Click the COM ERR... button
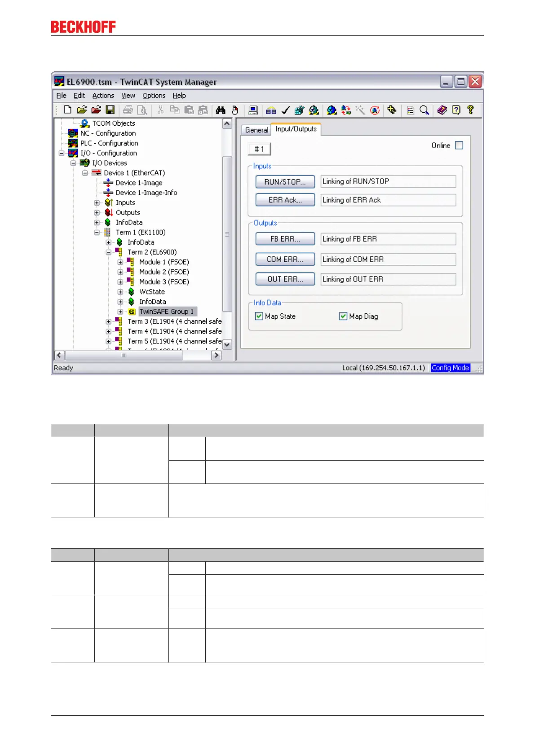 (x=285, y=259)
